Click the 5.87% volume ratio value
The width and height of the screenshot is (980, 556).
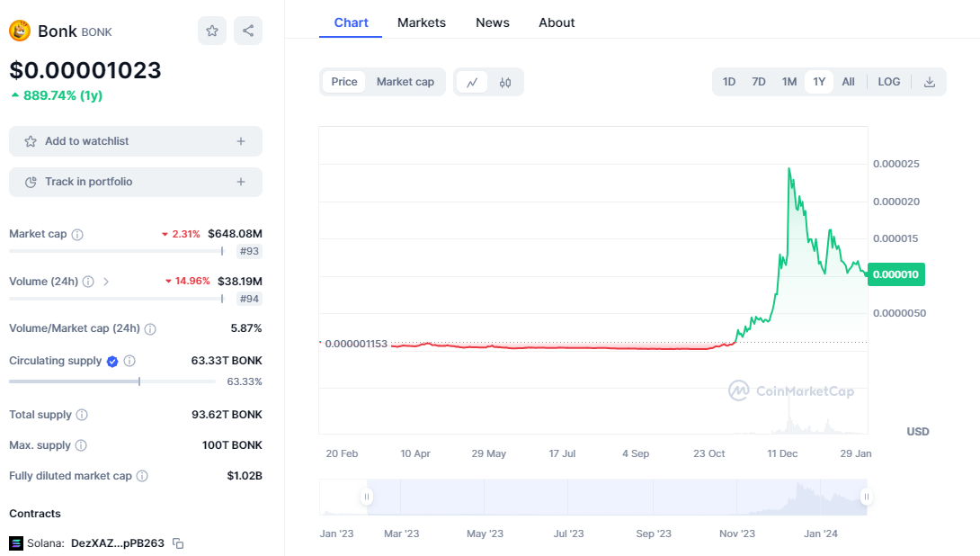(x=246, y=328)
